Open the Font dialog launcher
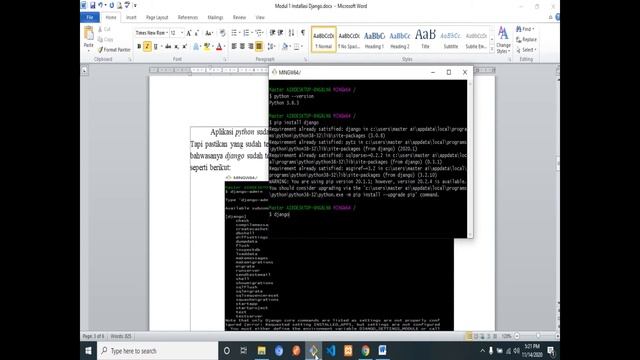640x360 pixels. click(x=224, y=60)
